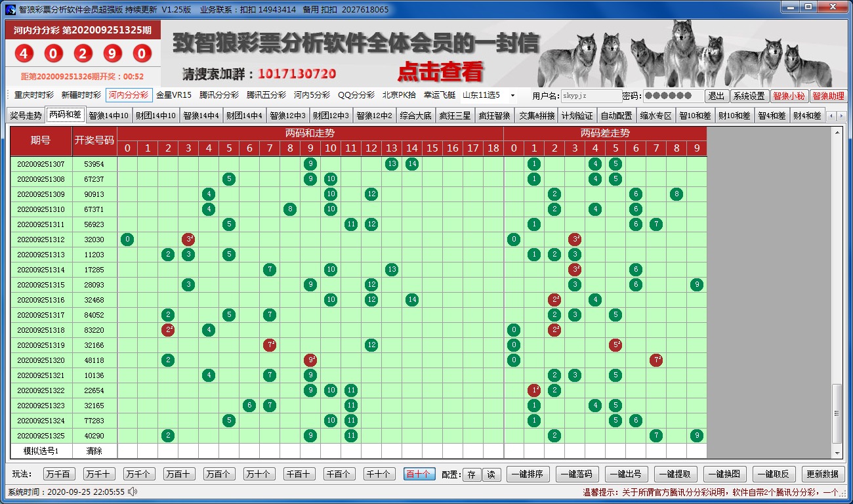Click the app logo icon in title bar
Screen dimensions: 853x504
pos(10,9)
